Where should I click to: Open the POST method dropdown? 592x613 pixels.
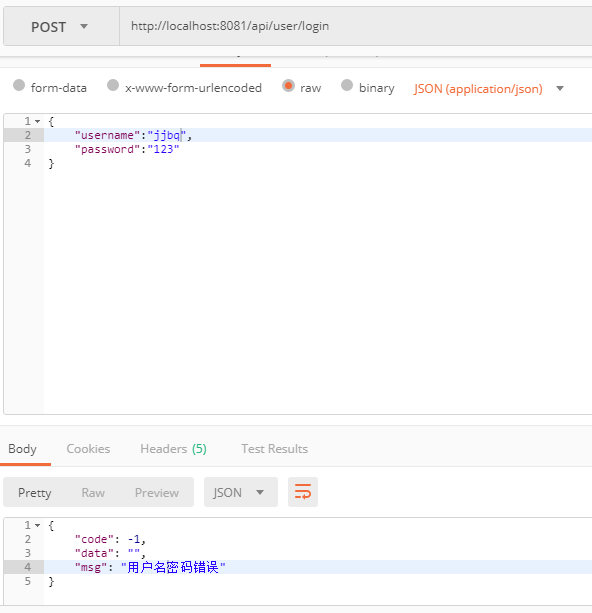[x=61, y=27]
